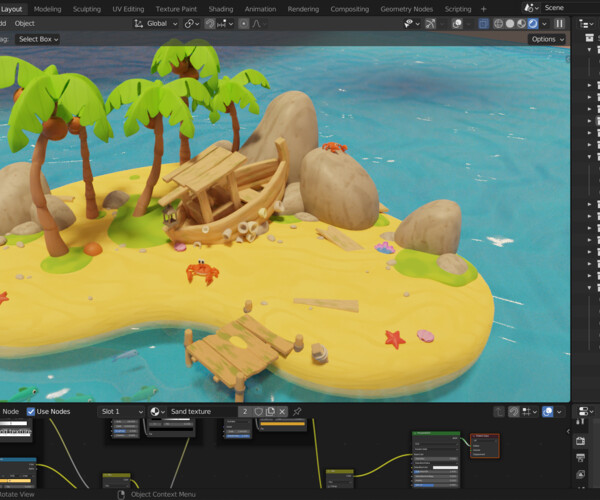
Task: Click the orange color bar in top node
Action: coord(283,423)
